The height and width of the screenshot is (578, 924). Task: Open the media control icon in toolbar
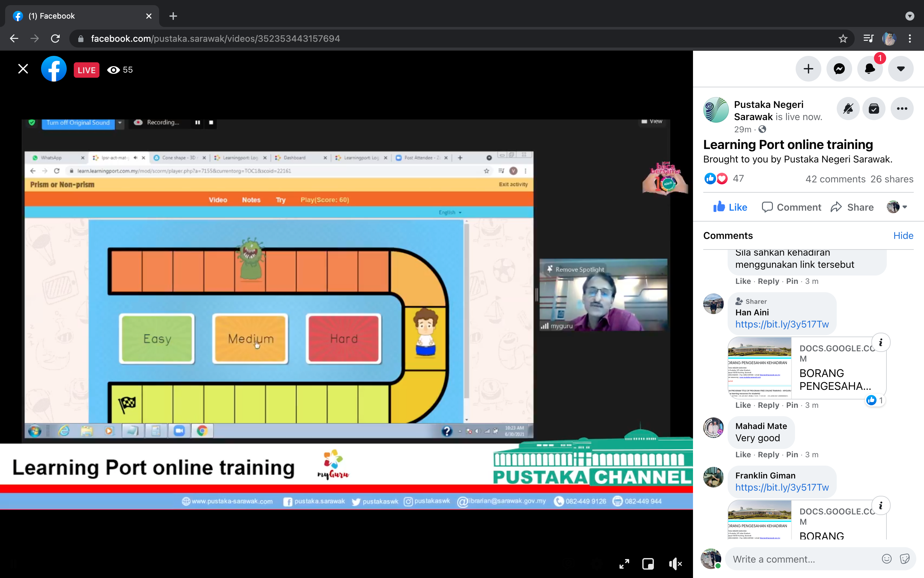pos(868,39)
